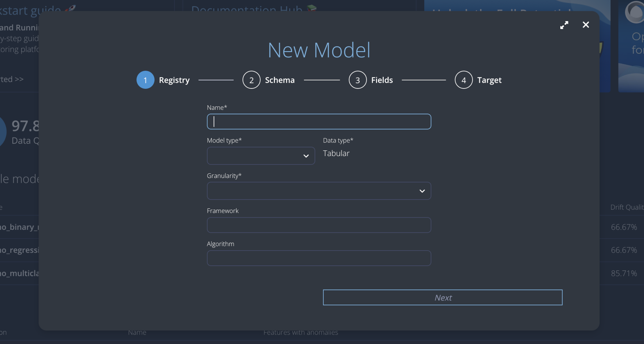This screenshot has width=644, height=344.
Task: Focus the Name input field
Action: tap(319, 122)
